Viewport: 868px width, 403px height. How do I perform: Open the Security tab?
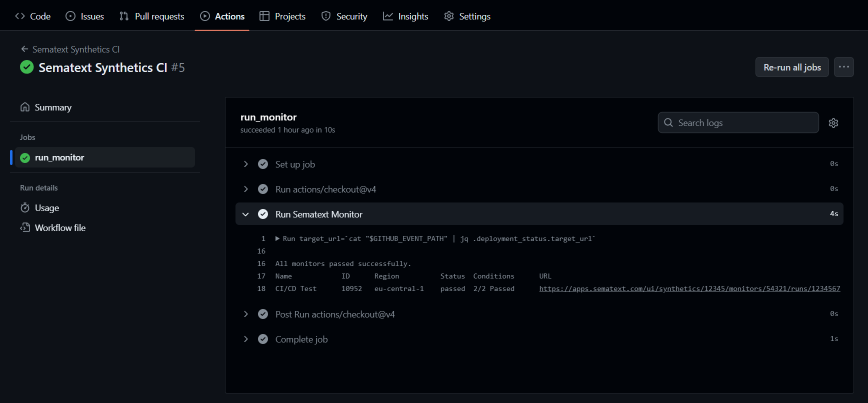(x=344, y=16)
